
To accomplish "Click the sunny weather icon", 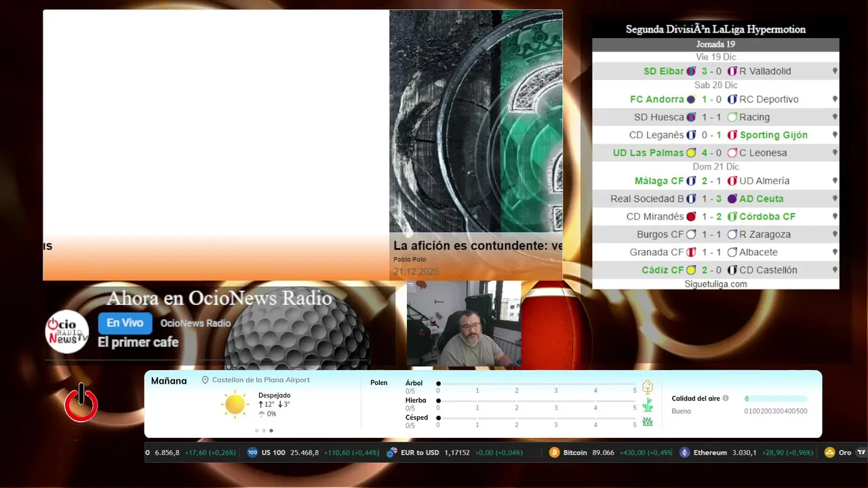I will 235,405.
